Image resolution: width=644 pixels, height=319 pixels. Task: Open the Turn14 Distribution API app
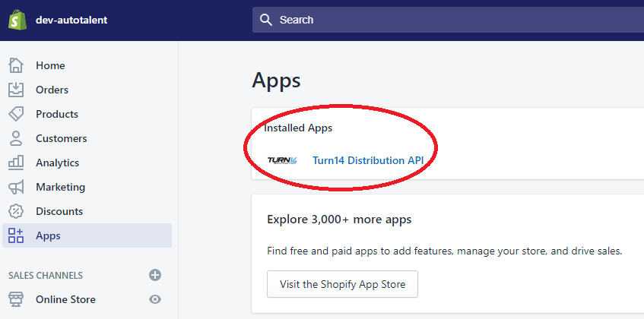tap(368, 160)
